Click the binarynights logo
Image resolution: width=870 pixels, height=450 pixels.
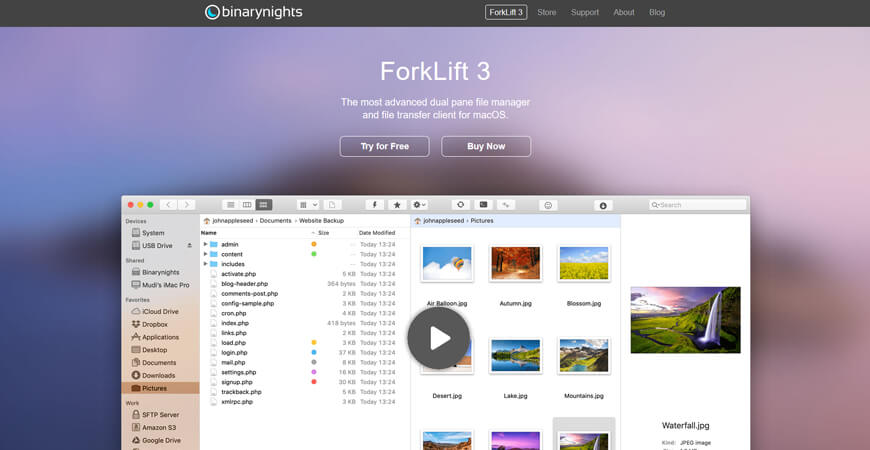(254, 12)
